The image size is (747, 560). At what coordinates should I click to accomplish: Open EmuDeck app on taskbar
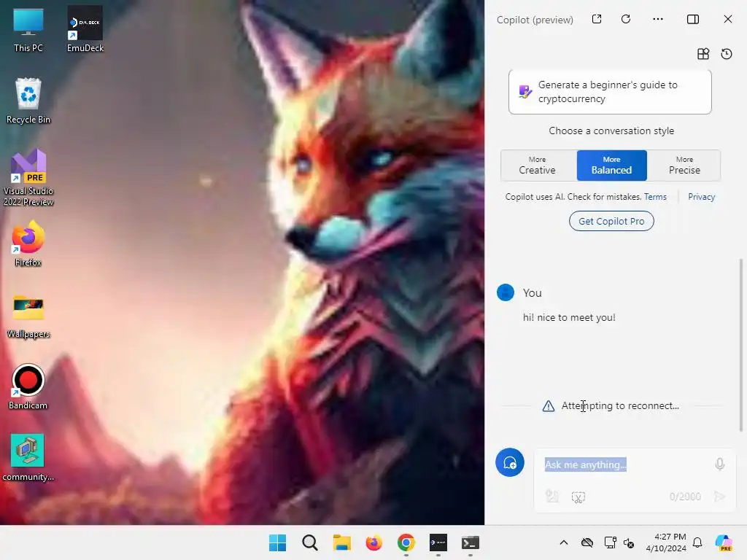tap(438, 542)
